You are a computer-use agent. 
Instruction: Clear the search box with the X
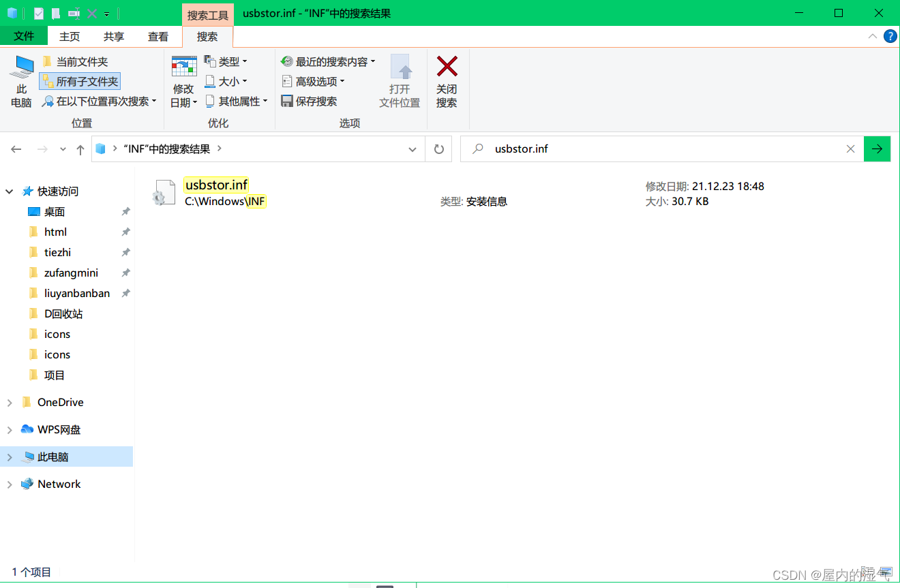(850, 149)
